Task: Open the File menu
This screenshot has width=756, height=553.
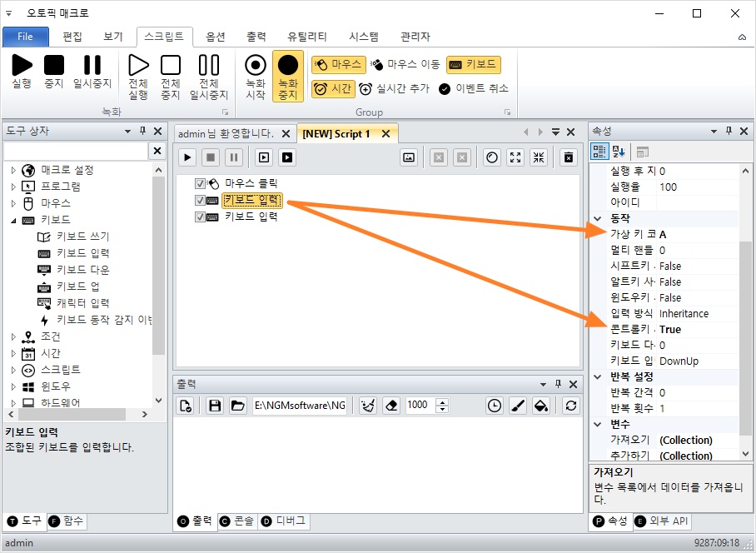Action: tap(26, 37)
